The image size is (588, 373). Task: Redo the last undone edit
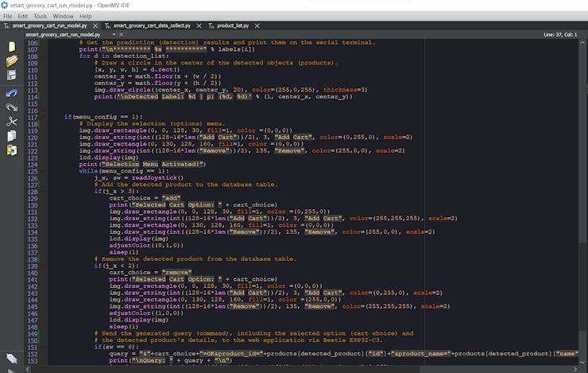11,107
